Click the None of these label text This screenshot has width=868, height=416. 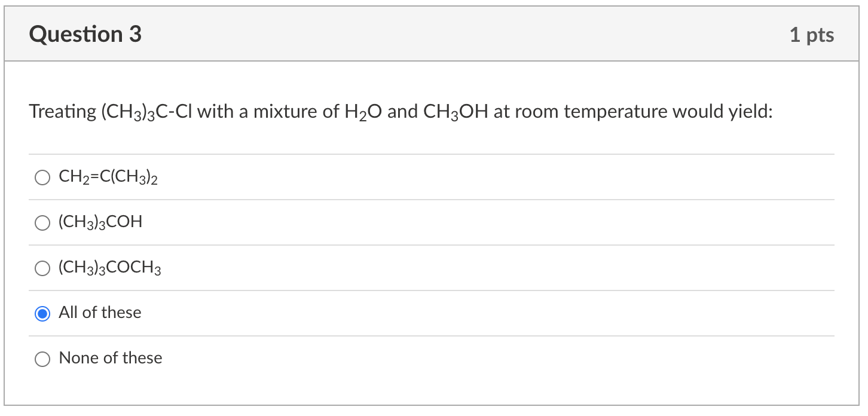(x=110, y=358)
